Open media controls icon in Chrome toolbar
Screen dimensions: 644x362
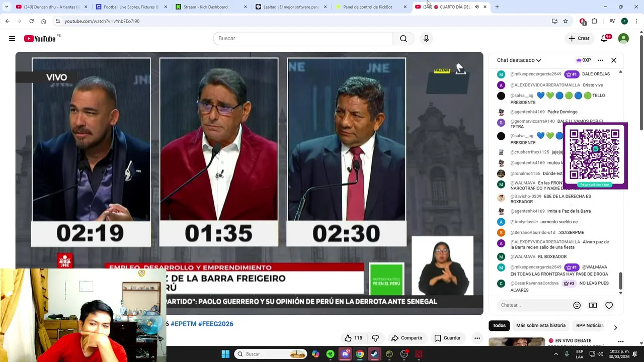pyautogui.click(x=612, y=21)
